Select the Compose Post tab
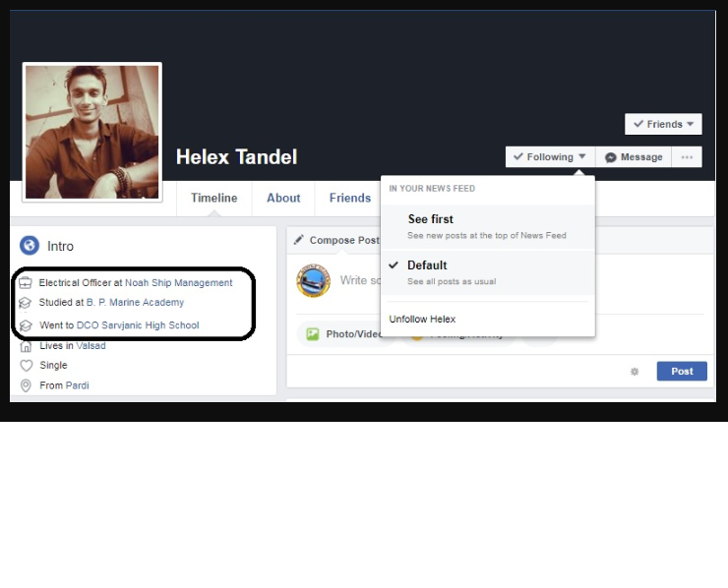This screenshot has width=728, height=588. click(336, 240)
